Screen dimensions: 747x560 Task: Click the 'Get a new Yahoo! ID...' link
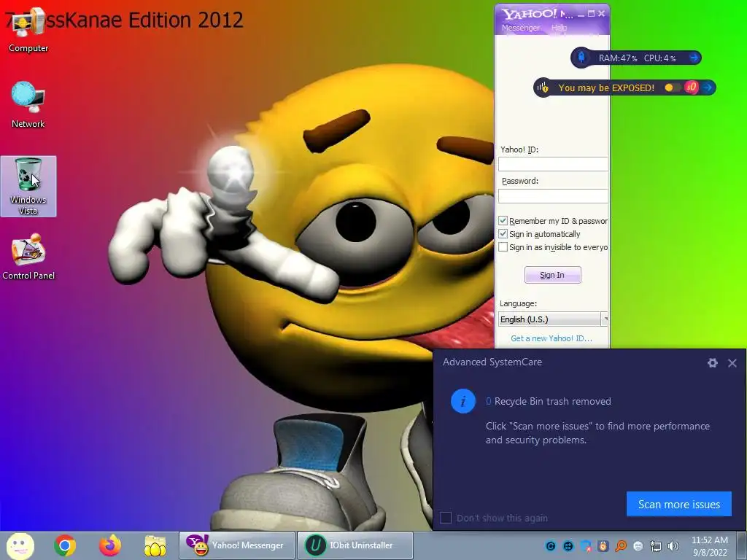pyautogui.click(x=551, y=338)
